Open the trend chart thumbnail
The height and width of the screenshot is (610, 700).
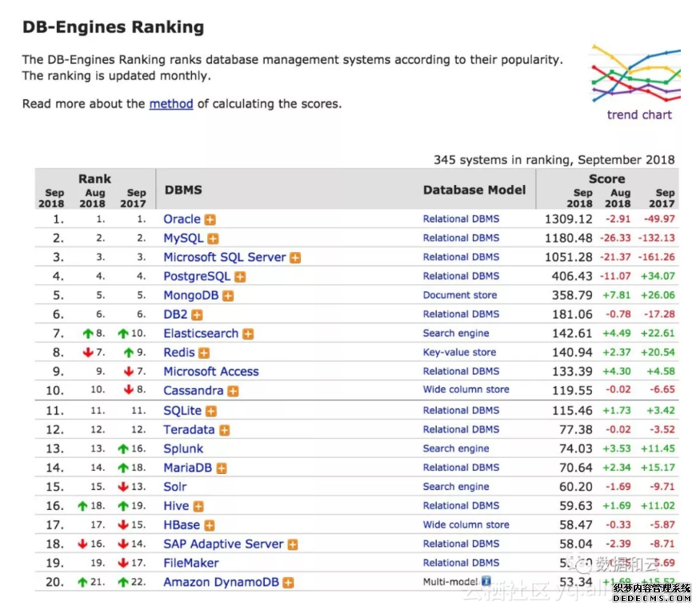tap(638, 81)
